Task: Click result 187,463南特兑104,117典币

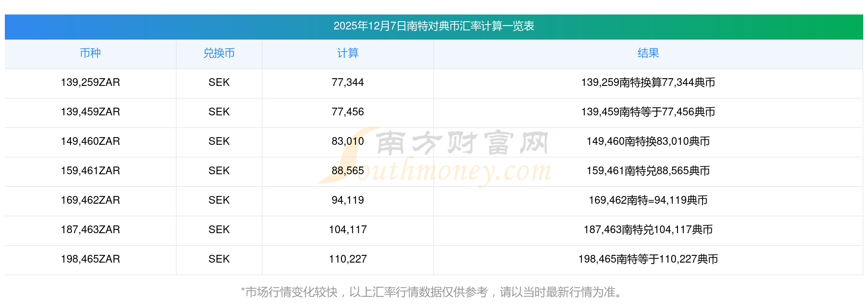Action: pos(648,230)
